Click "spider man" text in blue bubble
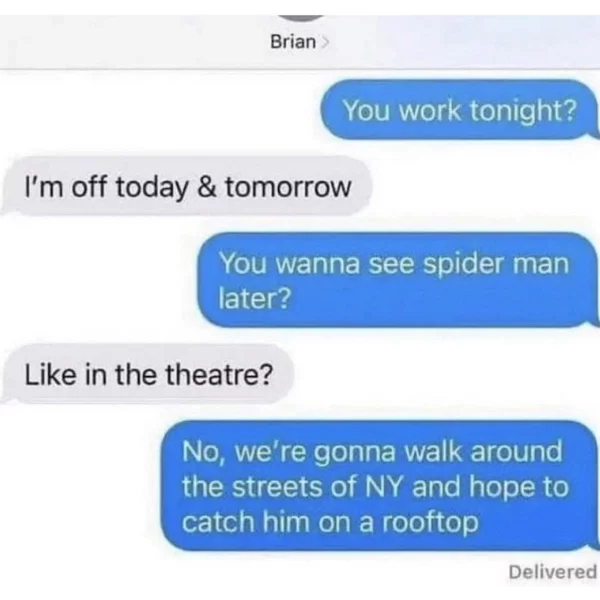Viewport: 600px width, 600px height. tap(496, 264)
